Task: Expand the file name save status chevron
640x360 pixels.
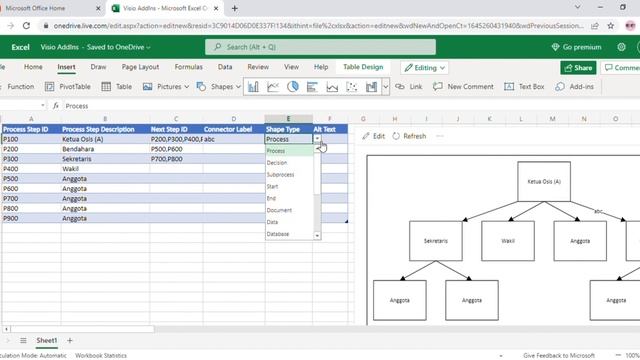Action: [148, 47]
